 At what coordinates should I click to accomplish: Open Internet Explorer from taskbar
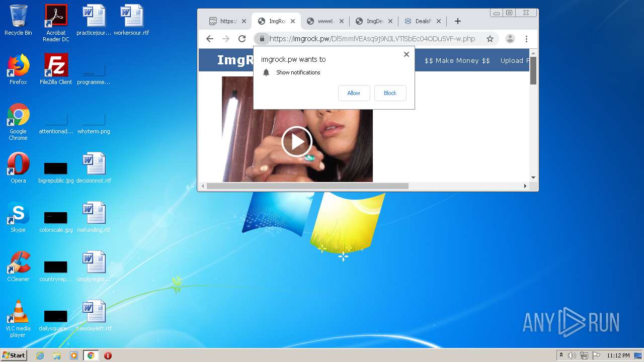click(40, 355)
